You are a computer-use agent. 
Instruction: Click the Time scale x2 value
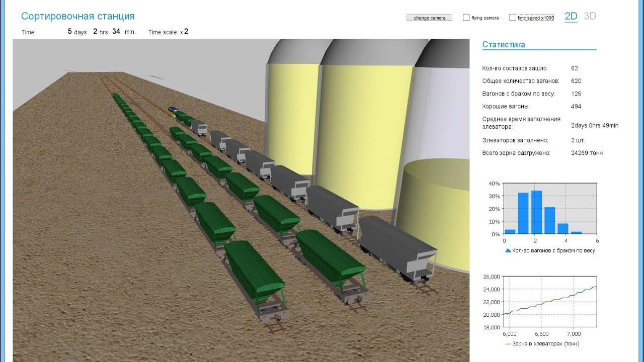click(x=186, y=31)
